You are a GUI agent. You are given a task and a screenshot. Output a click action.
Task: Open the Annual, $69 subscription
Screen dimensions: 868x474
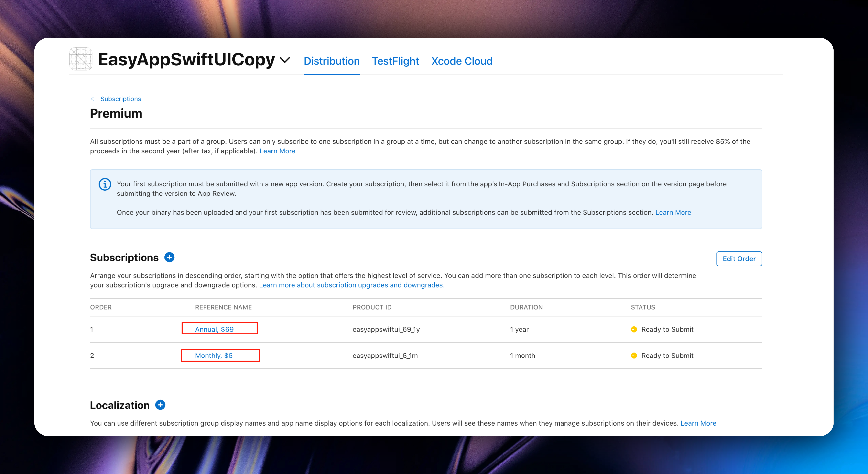(214, 329)
